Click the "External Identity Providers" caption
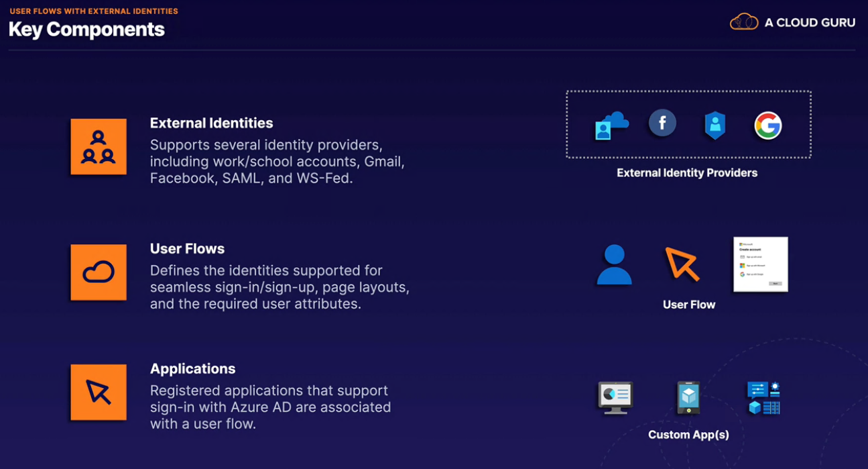Viewport: 868px width, 469px height. point(687,172)
